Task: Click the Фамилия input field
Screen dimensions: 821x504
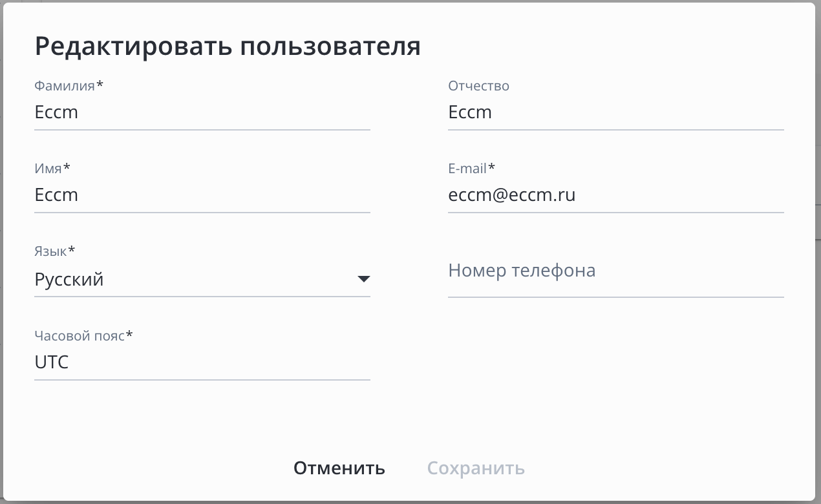Action: click(202, 112)
